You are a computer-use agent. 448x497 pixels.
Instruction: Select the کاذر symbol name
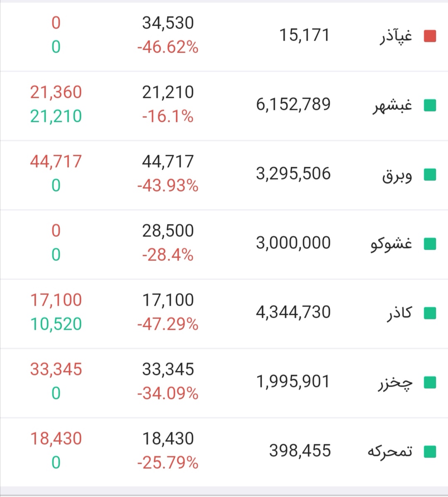(x=399, y=314)
